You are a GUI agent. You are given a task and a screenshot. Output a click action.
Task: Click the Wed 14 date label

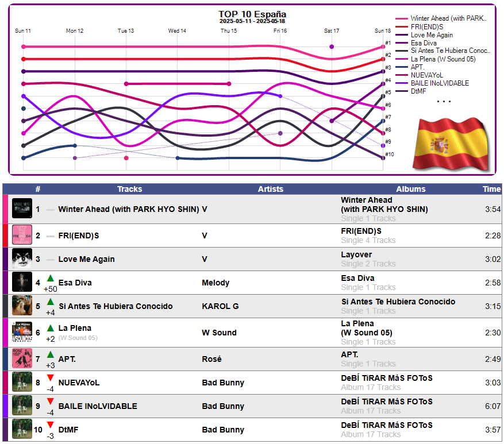(x=177, y=31)
